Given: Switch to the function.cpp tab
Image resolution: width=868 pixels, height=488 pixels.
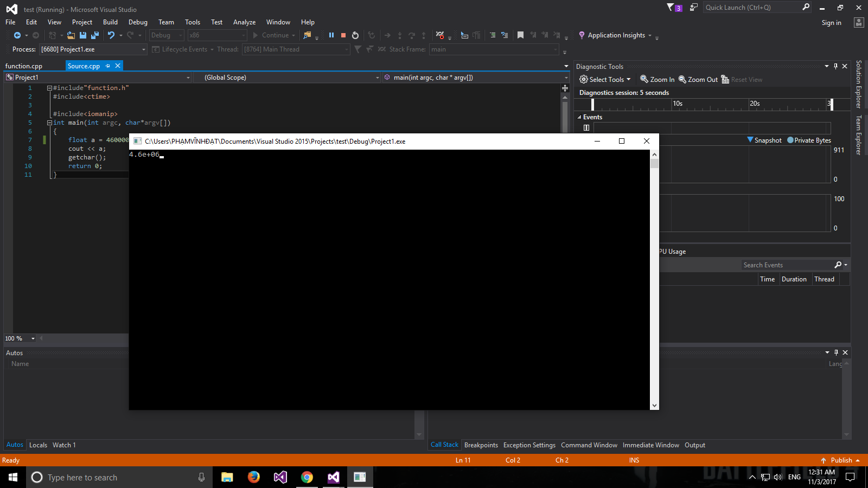Looking at the screenshot, I should point(24,66).
